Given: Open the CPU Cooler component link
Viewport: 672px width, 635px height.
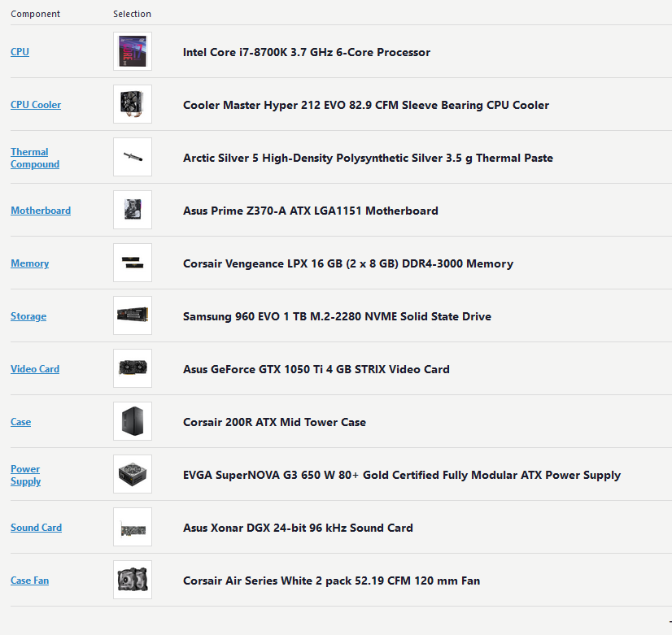Looking at the screenshot, I should click(36, 104).
